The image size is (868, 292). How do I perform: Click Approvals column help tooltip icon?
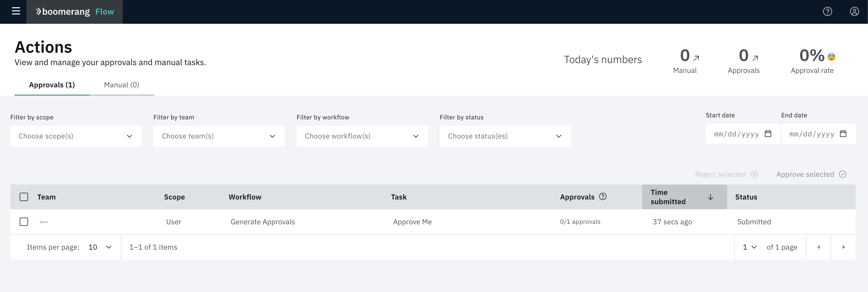point(603,197)
